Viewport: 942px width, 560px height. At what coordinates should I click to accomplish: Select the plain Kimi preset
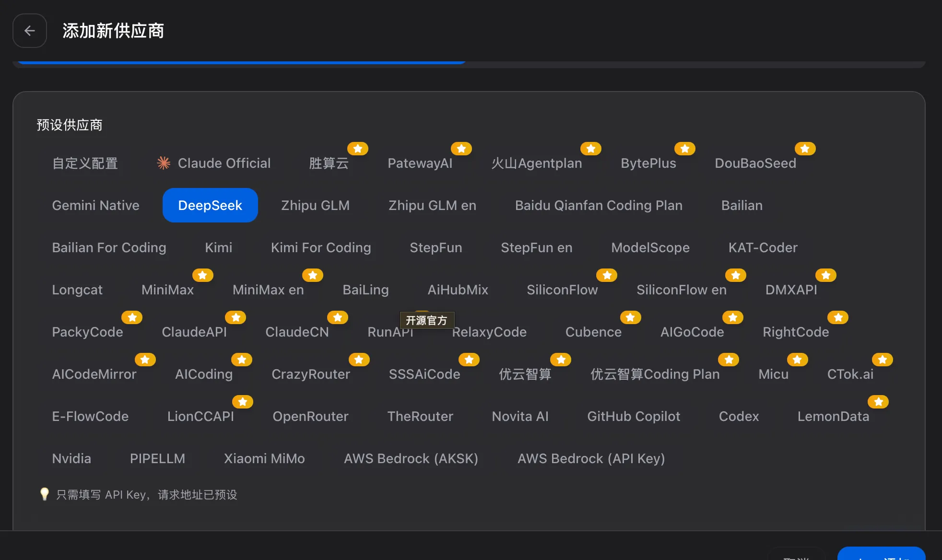(x=219, y=247)
